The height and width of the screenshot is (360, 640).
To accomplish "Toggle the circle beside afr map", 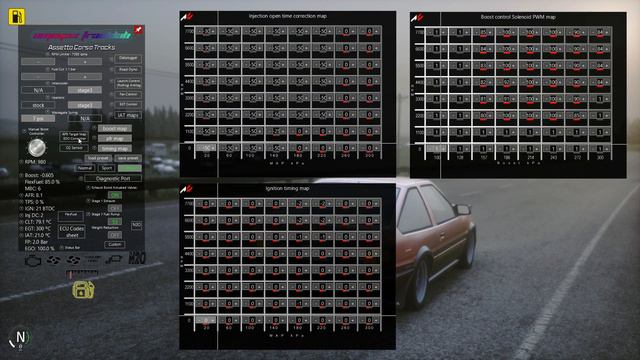I will pyautogui.click(x=94, y=138).
